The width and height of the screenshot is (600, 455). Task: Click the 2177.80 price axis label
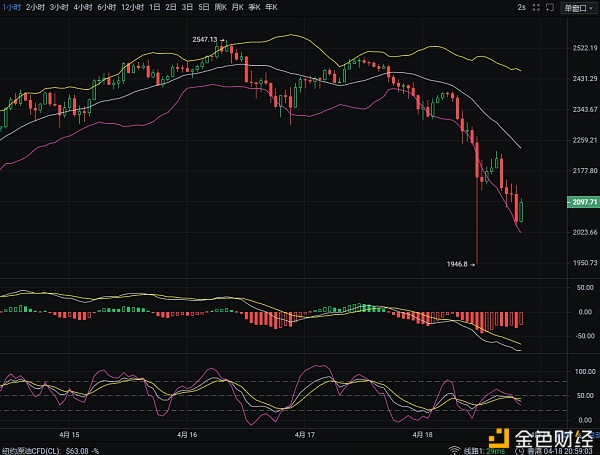click(x=585, y=171)
